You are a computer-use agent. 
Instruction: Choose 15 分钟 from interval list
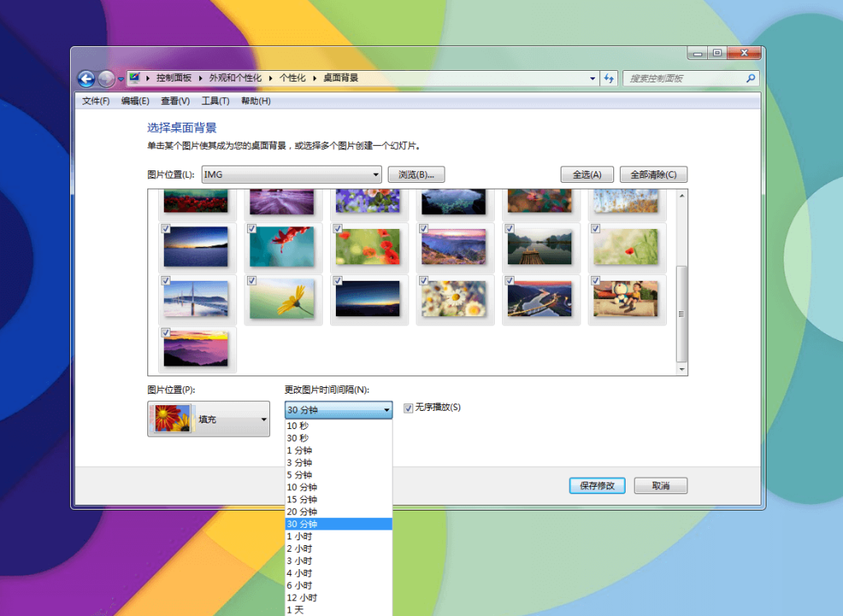[338, 499]
